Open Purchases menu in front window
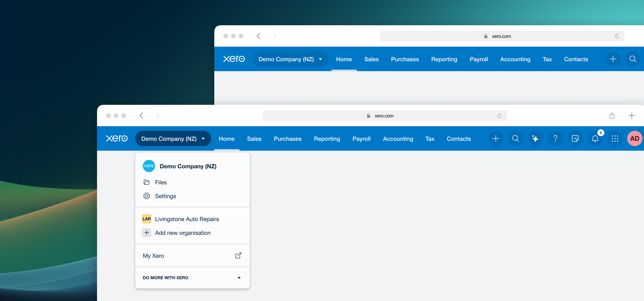 (287, 139)
